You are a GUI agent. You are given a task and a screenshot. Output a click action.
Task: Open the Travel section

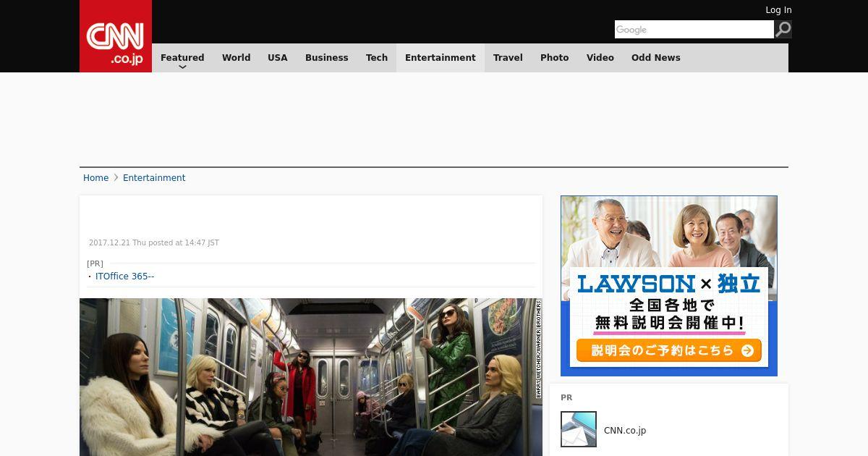(x=508, y=58)
